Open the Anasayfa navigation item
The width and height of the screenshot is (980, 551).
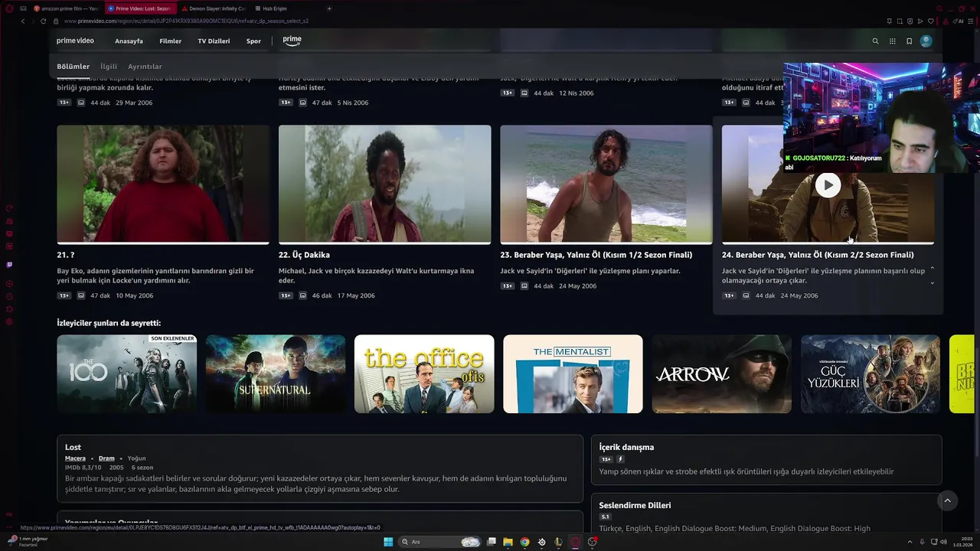point(129,41)
